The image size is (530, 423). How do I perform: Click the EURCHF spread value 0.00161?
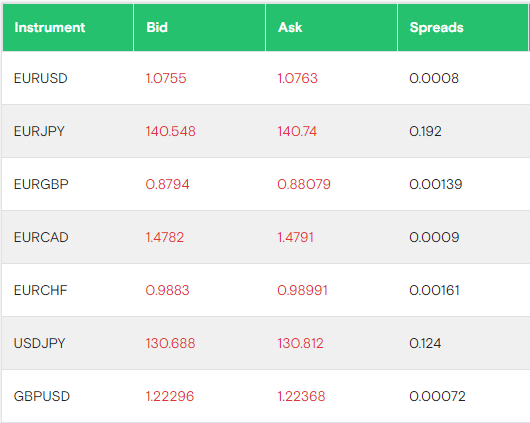(x=434, y=290)
